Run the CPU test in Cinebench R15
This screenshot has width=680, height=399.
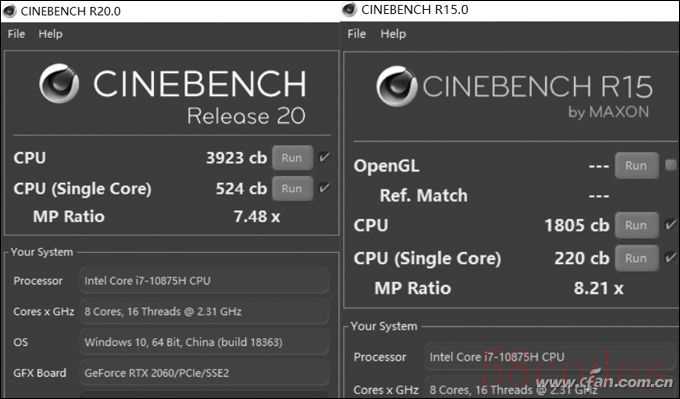(637, 225)
